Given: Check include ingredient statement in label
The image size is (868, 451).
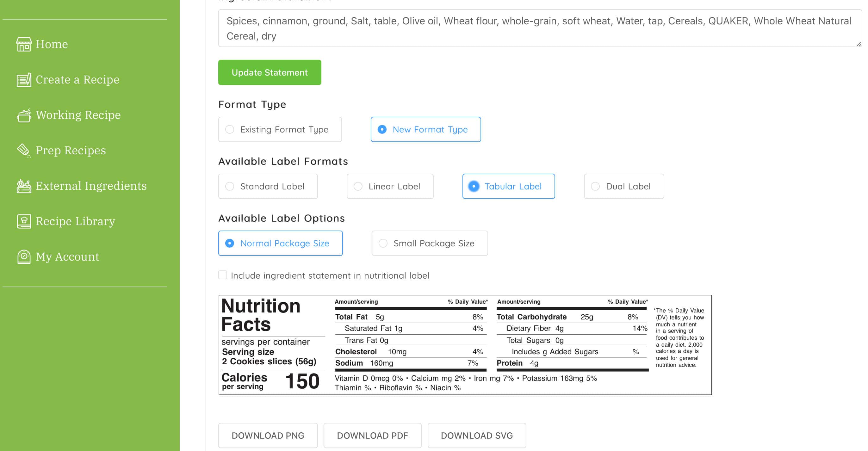Looking at the screenshot, I should pos(223,275).
